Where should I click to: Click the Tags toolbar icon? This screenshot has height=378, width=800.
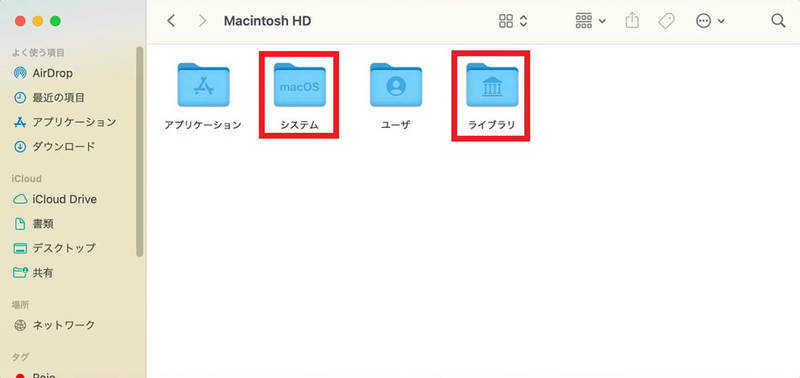[666, 21]
